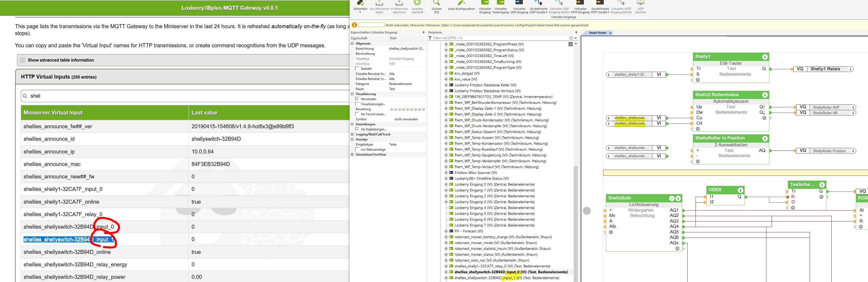Uncheck the Verwenden visualization checkbox

[x=358, y=99]
